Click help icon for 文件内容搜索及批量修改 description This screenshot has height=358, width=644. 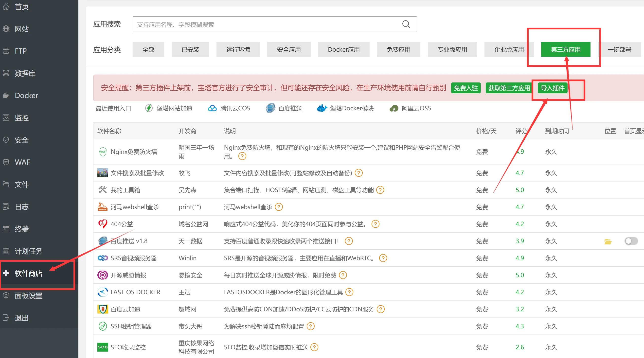(x=358, y=173)
